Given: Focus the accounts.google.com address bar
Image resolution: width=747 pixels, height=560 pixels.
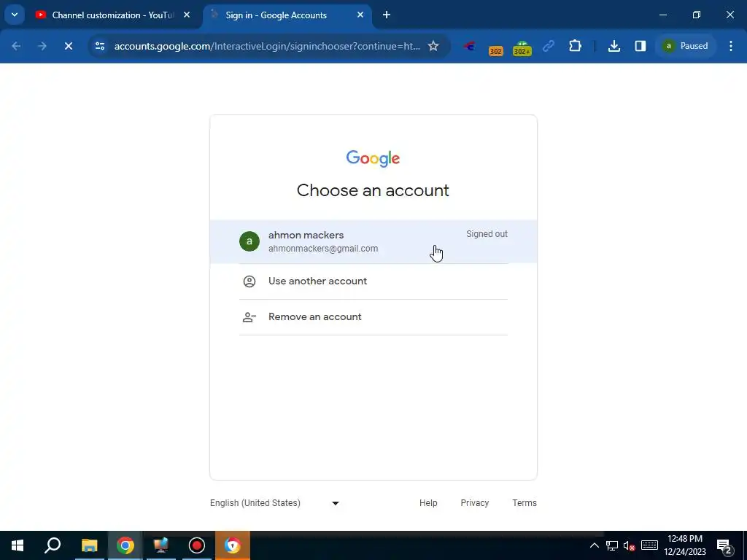Looking at the screenshot, I should coord(267,46).
